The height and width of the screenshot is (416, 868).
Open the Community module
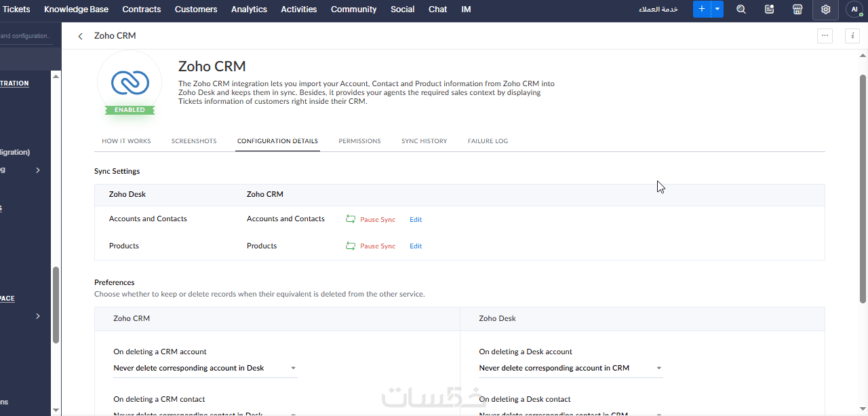tap(354, 10)
